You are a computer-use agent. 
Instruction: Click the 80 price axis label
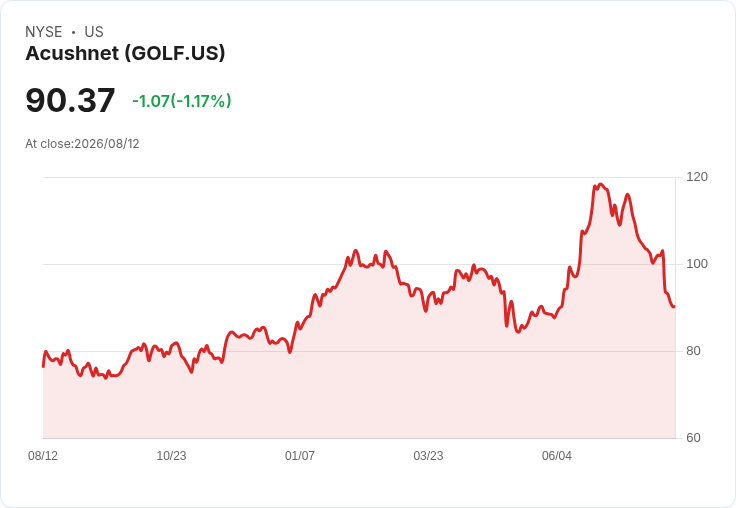[x=693, y=351]
